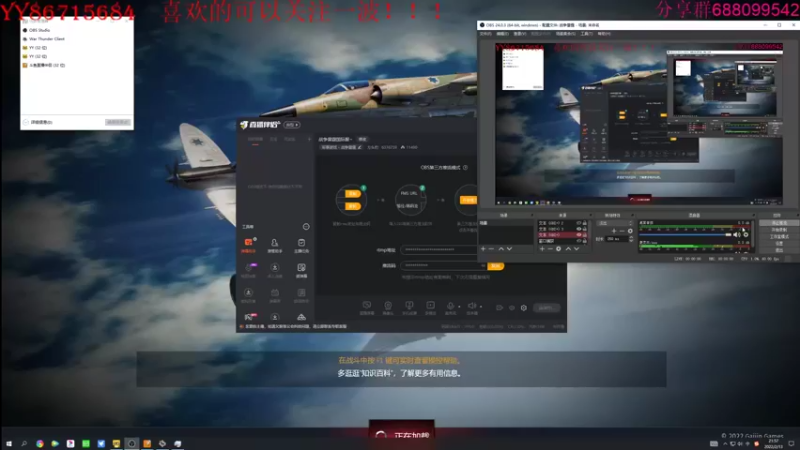Toggle visibility of the first source row in OBS
The width and height of the screenshot is (800, 450).
pos(579,223)
